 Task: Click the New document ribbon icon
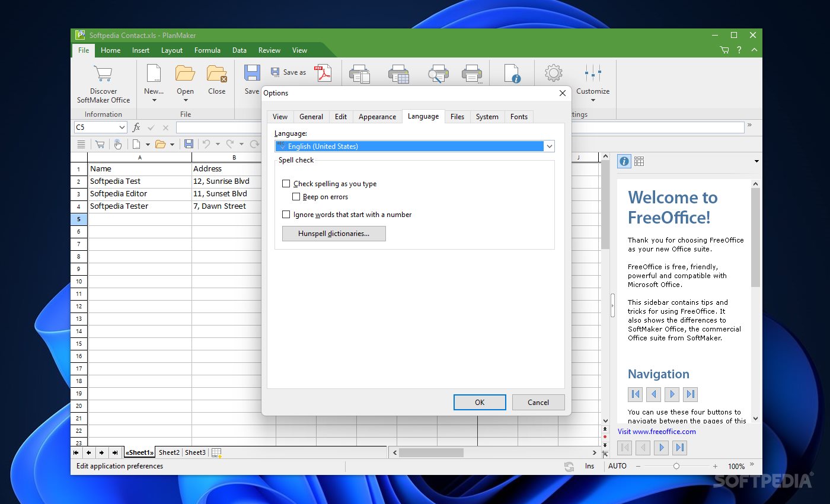click(x=154, y=74)
